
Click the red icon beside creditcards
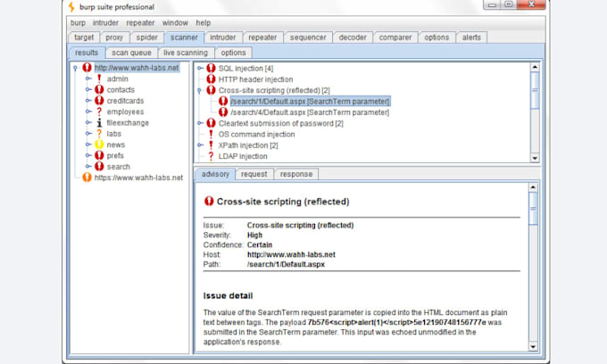99,101
